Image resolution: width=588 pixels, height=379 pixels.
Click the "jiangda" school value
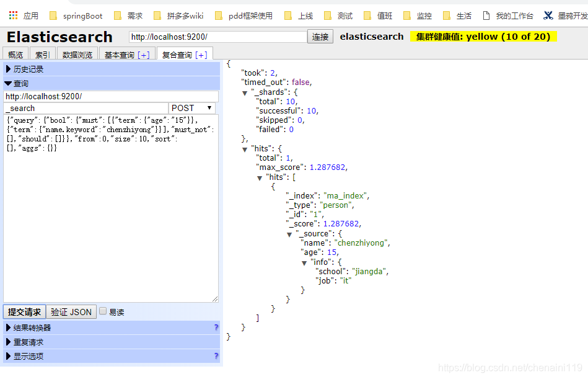point(369,271)
